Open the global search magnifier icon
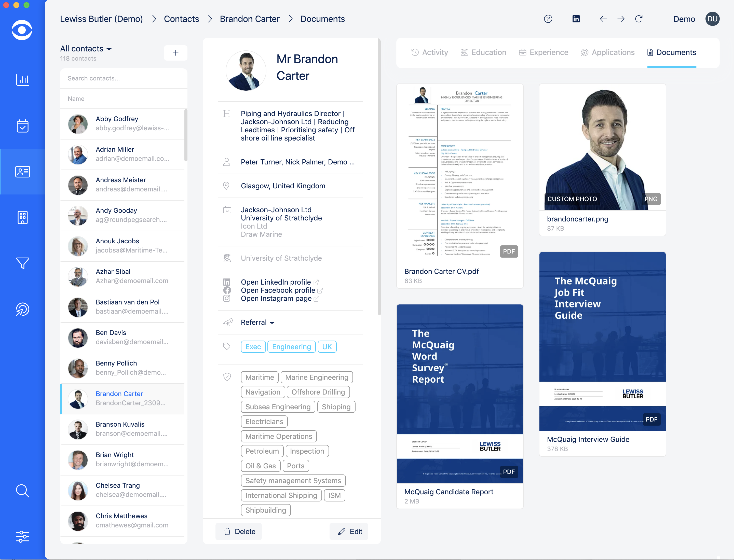The height and width of the screenshot is (560, 734). coord(22,491)
